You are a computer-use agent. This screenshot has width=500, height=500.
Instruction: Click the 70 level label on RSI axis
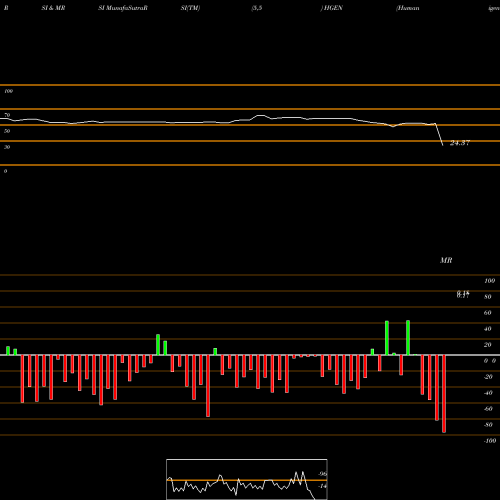coord(7,115)
